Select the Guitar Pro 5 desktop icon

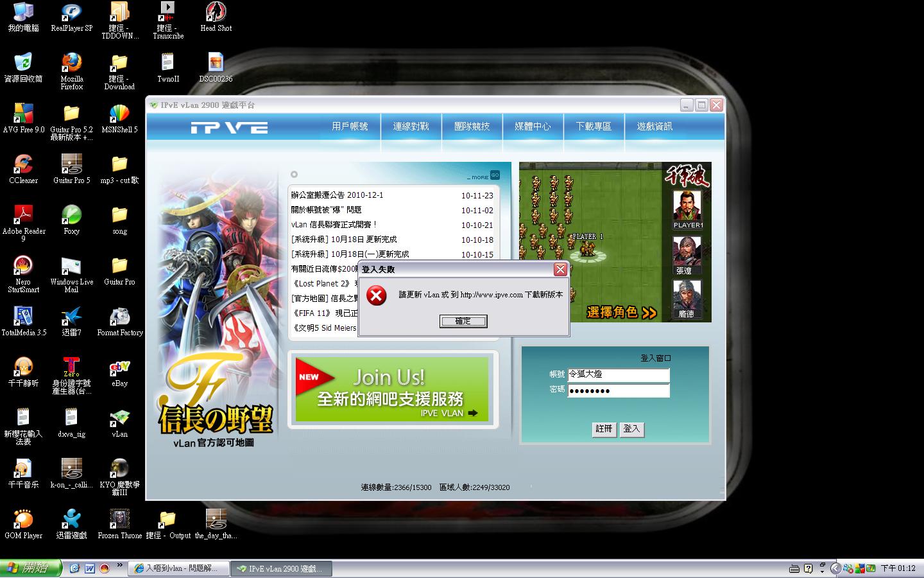coord(71,170)
